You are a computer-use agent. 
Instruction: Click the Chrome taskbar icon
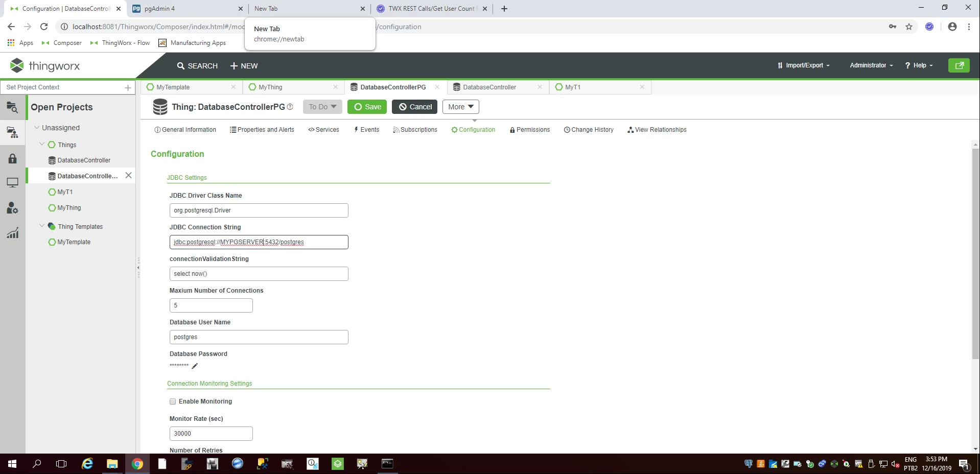(x=137, y=464)
